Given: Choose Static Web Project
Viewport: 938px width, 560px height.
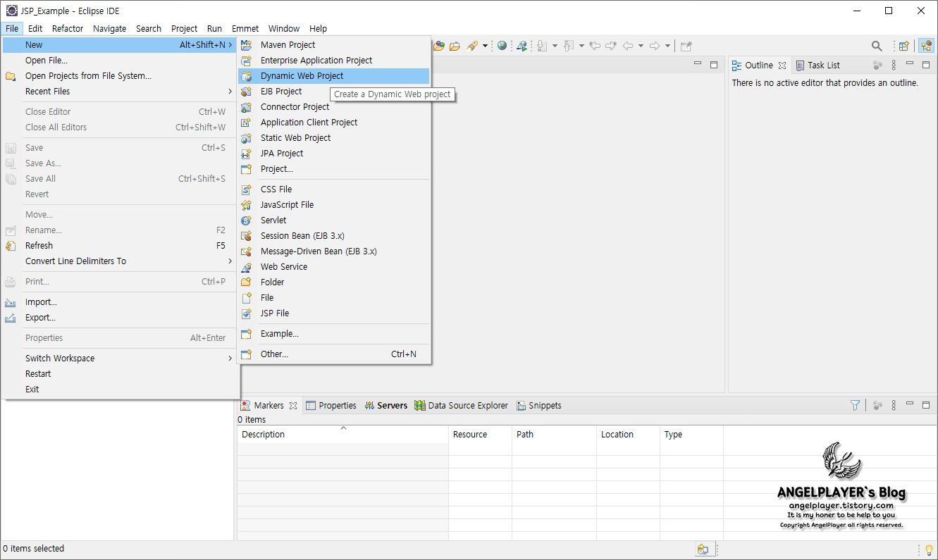Looking at the screenshot, I should [334, 138].
